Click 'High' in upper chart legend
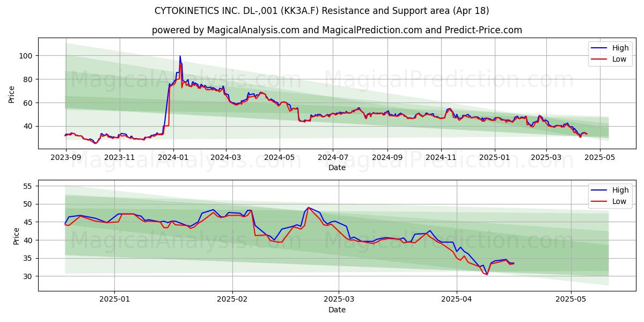The width and height of the screenshot is (644, 322). click(620, 48)
